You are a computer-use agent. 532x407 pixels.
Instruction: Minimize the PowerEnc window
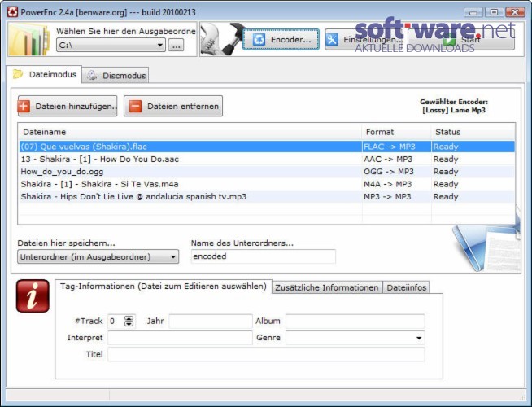(473, 12)
